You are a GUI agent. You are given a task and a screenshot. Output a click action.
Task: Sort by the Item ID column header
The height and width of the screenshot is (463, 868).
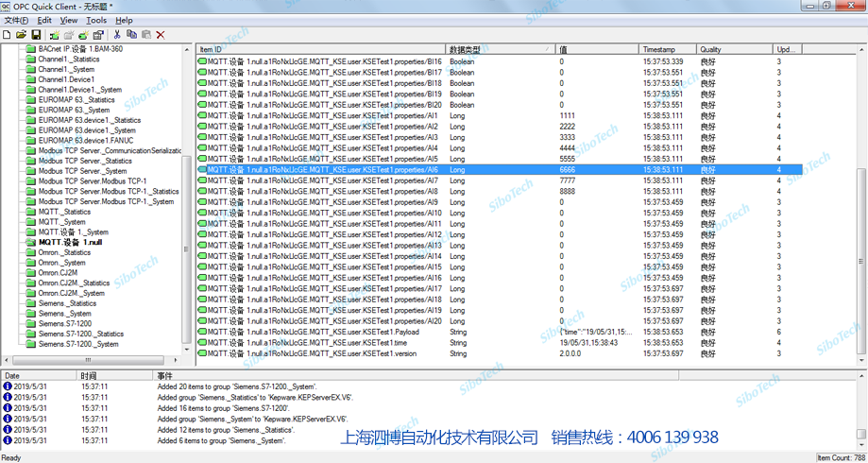321,49
